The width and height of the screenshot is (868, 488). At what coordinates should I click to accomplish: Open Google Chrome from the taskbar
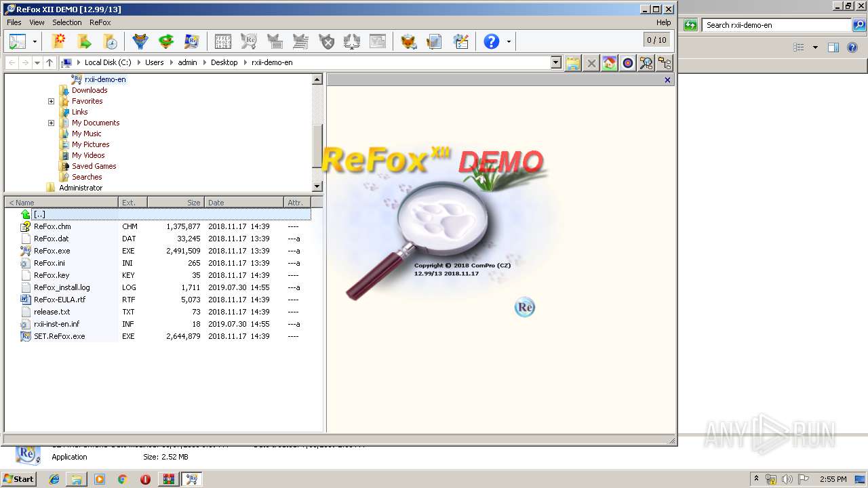122,479
